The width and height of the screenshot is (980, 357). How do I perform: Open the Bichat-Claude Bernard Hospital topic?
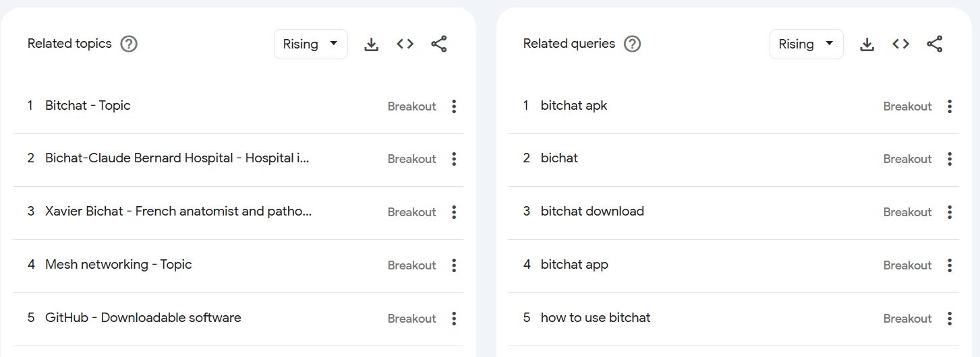177,158
